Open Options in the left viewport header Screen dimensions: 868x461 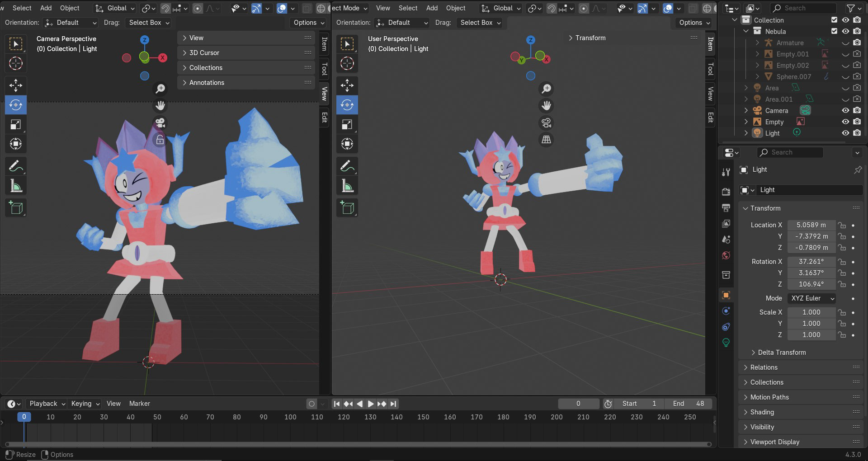coord(309,23)
